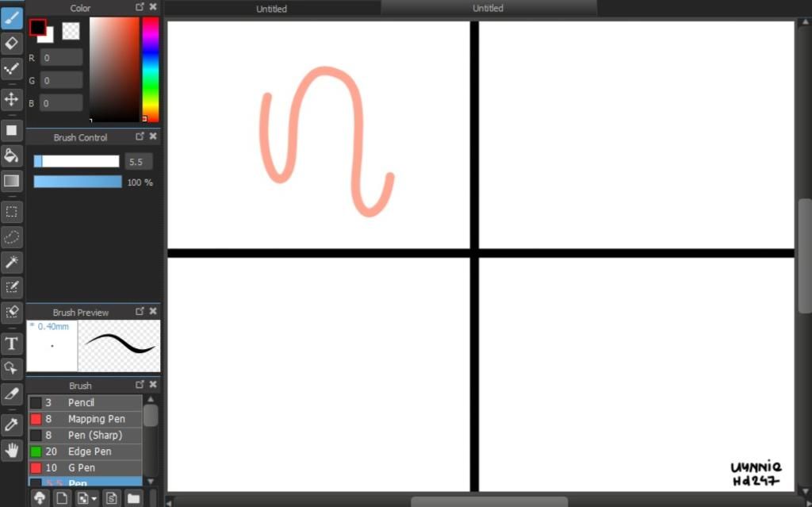Click the 100 % opacity slider
The image size is (812, 507).
click(78, 182)
